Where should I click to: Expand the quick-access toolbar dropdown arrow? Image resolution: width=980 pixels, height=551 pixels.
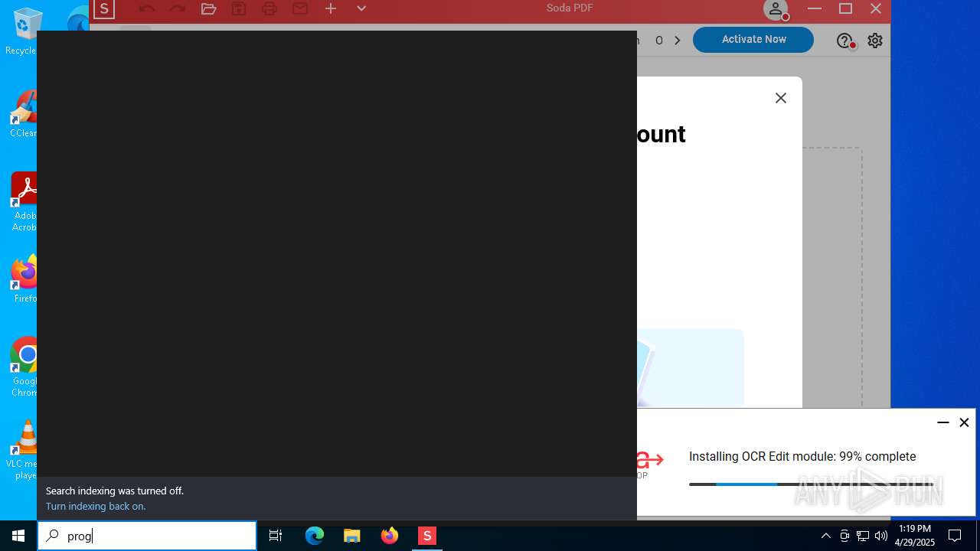[x=361, y=8]
